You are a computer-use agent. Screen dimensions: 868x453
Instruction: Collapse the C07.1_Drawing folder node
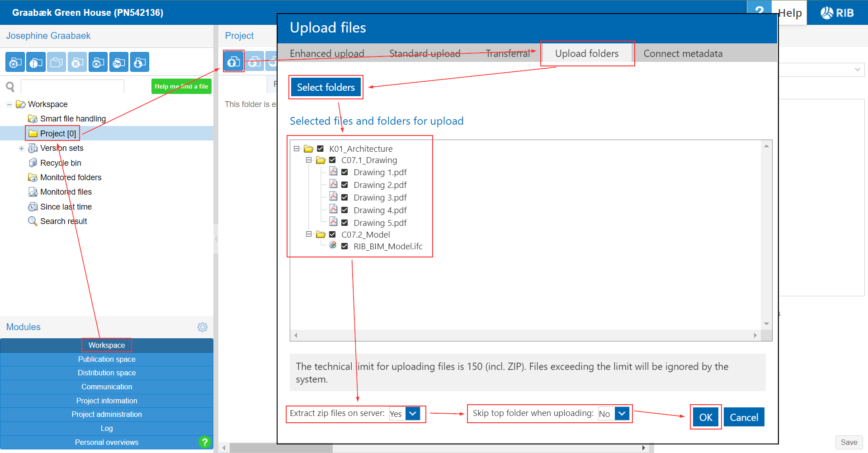point(309,160)
